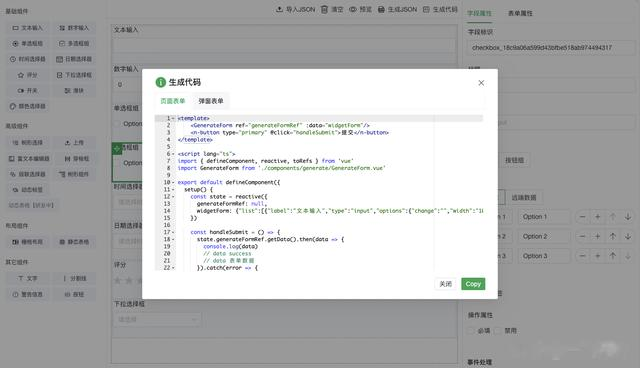This screenshot has height=368, width=640.
Task: Select the Divider (分割线) component
Action: pyautogui.click(x=74, y=278)
